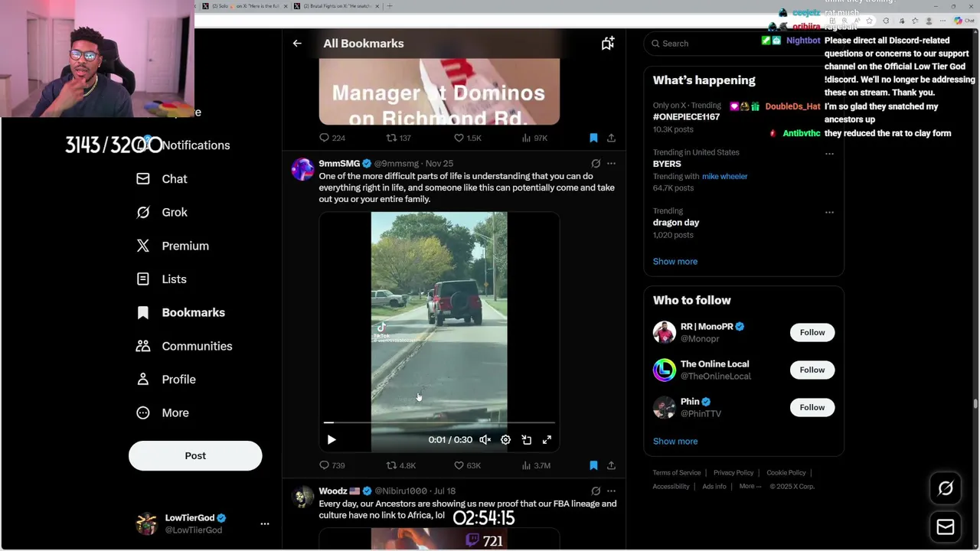Open the floating messages envelope button
This screenshot has height=551, width=980.
[x=946, y=527]
